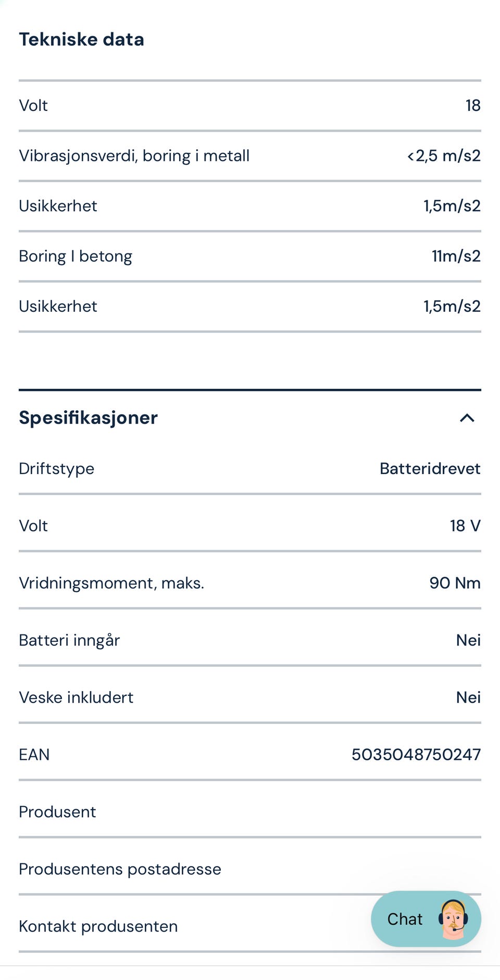Click the Kontakt produsenten row
This screenshot has height=980, width=500.
[x=98, y=926]
